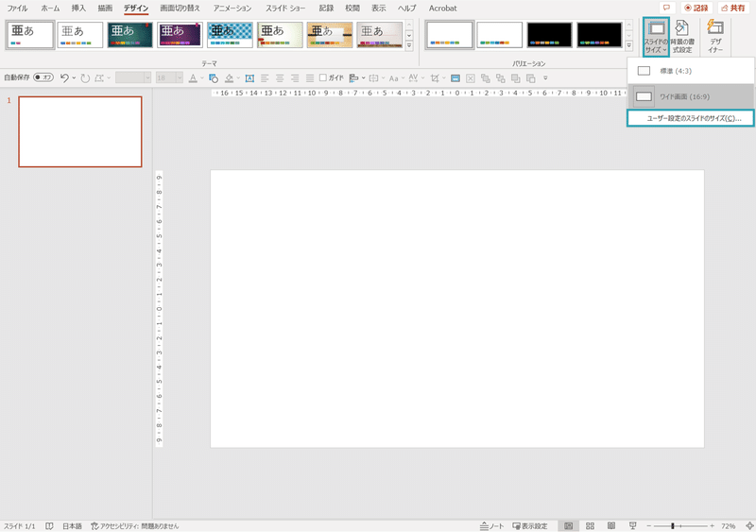The image size is (756, 532).
Task: Select slide 1 thumbnail in panel
Action: pyautogui.click(x=80, y=131)
